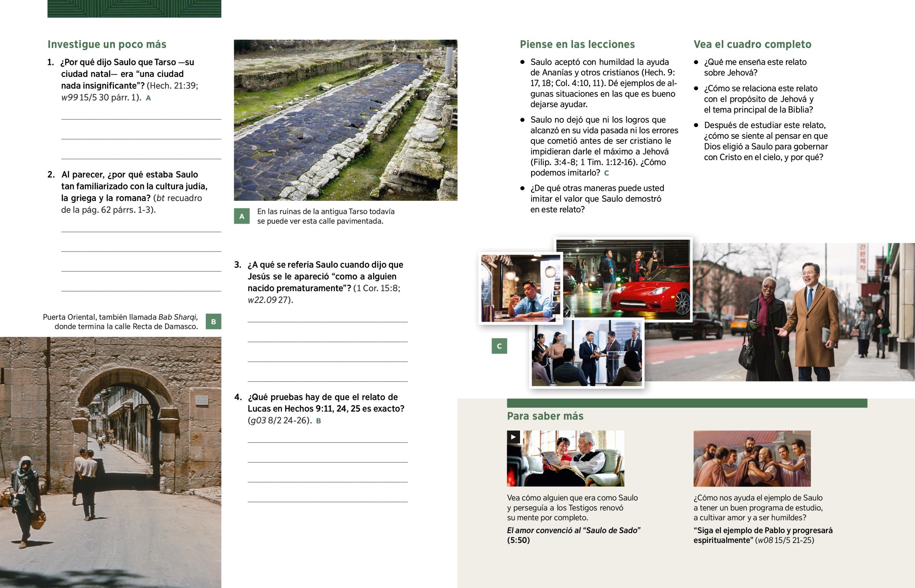Click the green B label badge beside Puerta Oriental caption

coord(213,322)
